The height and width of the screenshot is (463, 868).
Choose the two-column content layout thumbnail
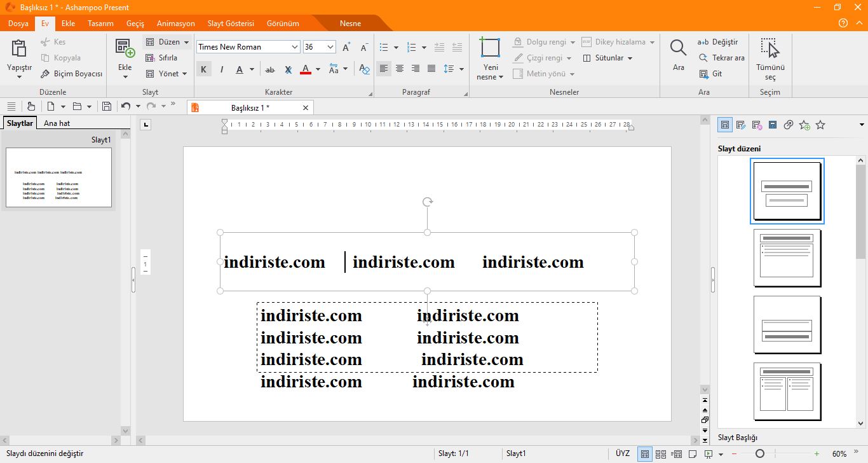click(787, 392)
